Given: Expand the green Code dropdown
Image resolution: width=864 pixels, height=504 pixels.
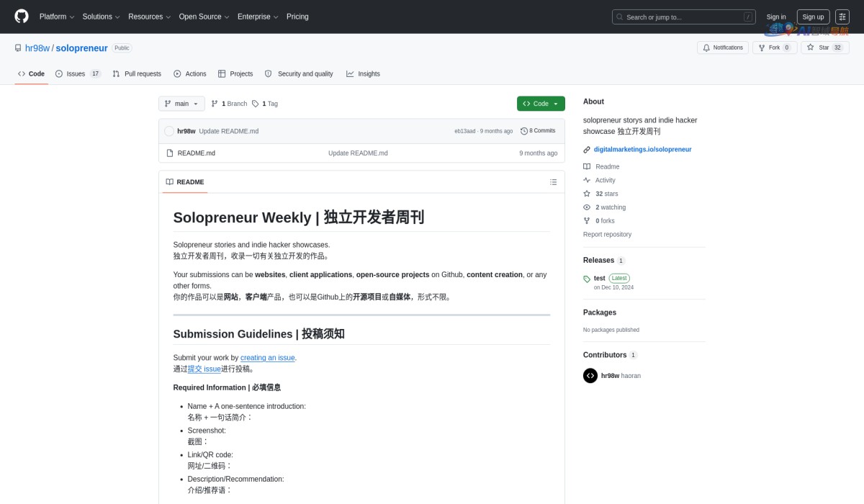Looking at the screenshot, I should coord(541,104).
